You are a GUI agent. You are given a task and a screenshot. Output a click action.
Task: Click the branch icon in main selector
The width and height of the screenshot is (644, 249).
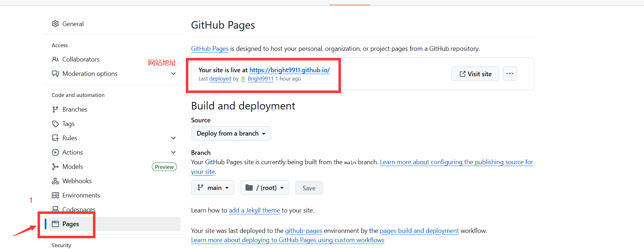pyautogui.click(x=200, y=187)
